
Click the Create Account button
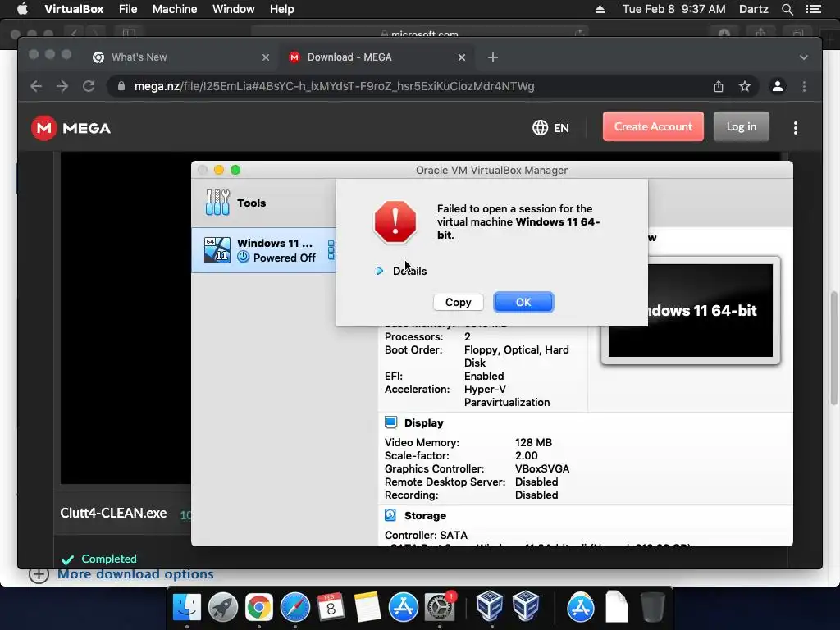(653, 126)
